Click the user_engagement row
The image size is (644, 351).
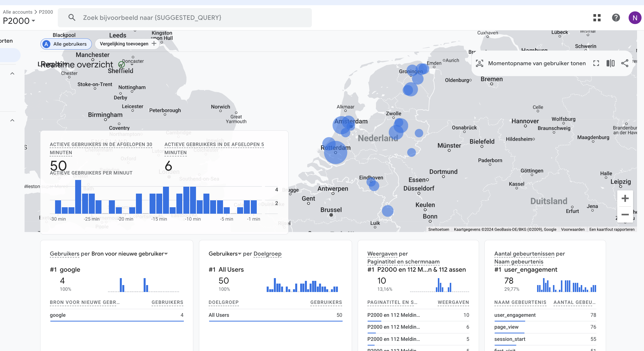(545, 315)
